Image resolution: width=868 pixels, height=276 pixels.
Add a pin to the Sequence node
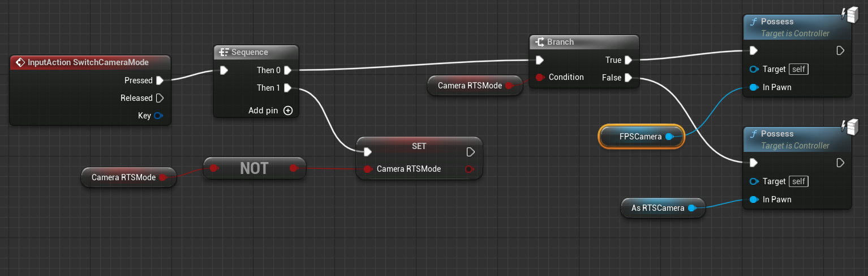point(288,111)
